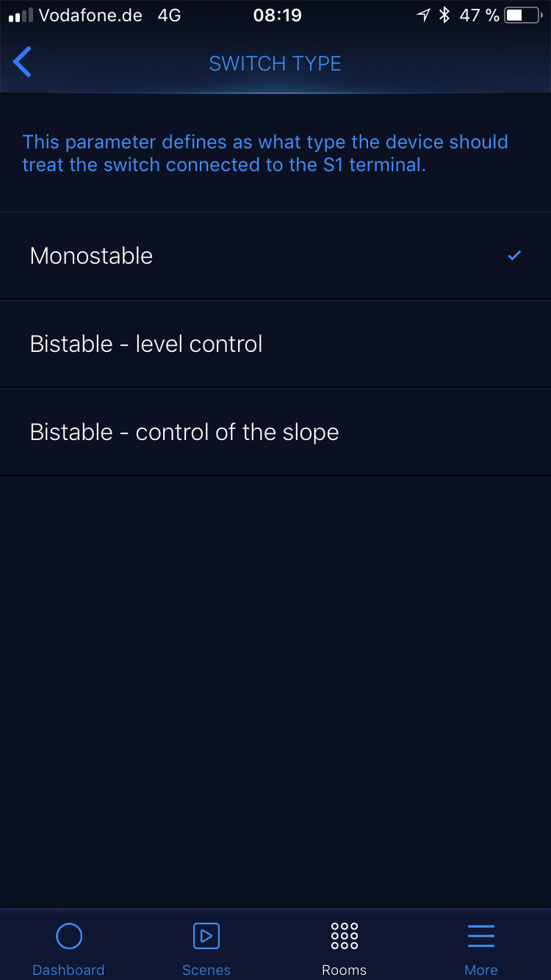Image resolution: width=551 pixels, height=980 pixels.
Task: Tap the battery indicator icon
Action: point(522,15)
